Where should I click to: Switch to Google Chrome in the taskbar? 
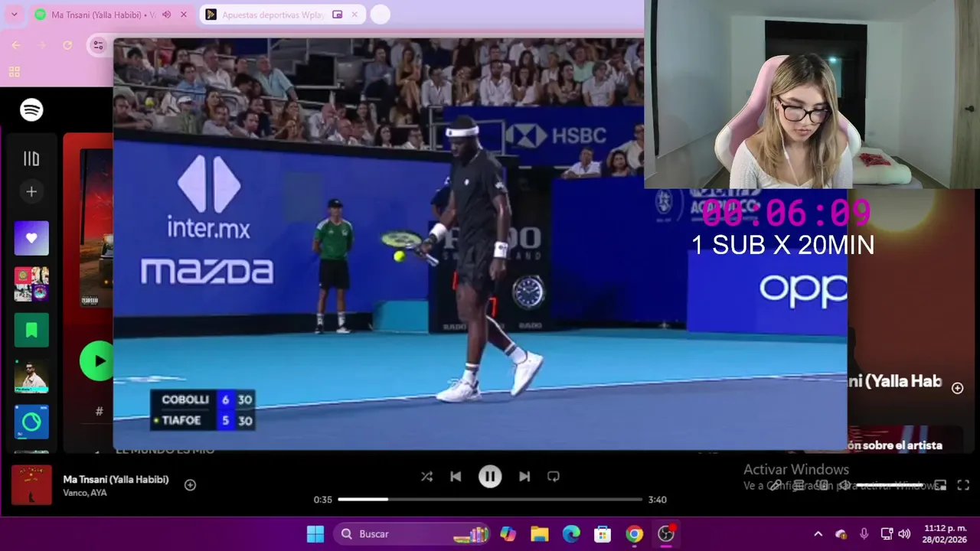635,534
